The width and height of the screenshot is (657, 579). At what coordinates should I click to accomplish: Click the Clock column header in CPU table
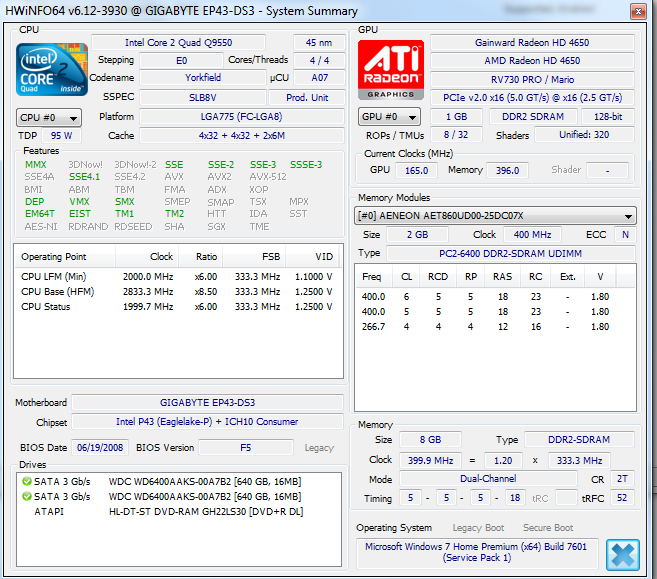coord(147,256)
